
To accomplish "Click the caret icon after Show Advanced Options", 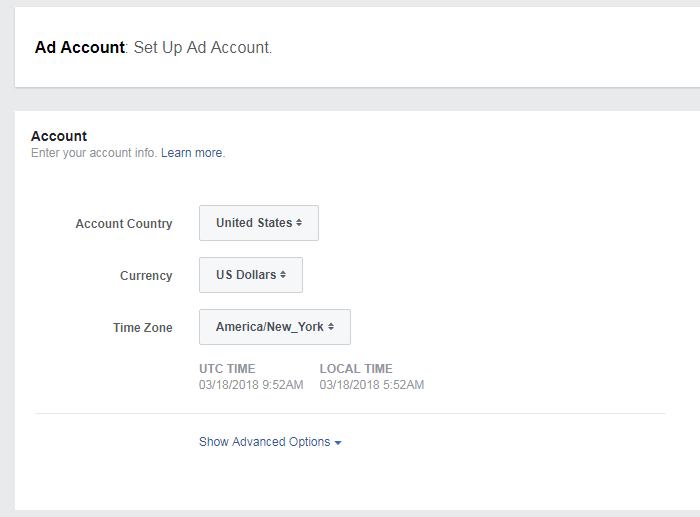I will pos(338,443).
